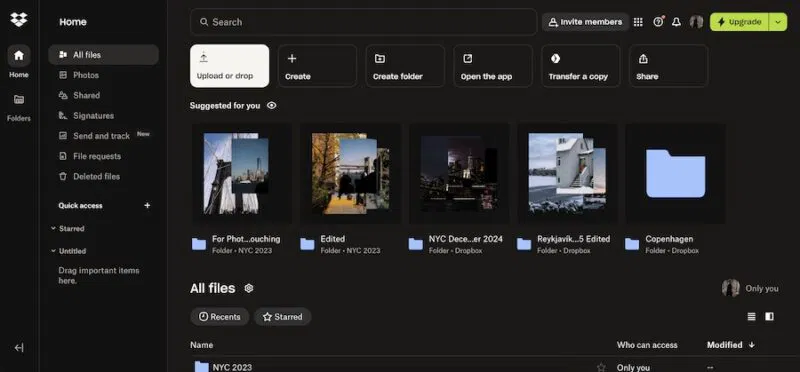Collapse the sidebar with arrow icon
Viewport: 800px width, 372px height.
point(19,348)
